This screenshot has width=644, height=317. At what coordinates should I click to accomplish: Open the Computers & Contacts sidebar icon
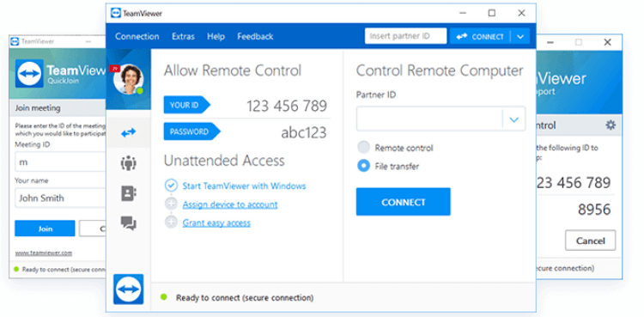click(129, 193)
